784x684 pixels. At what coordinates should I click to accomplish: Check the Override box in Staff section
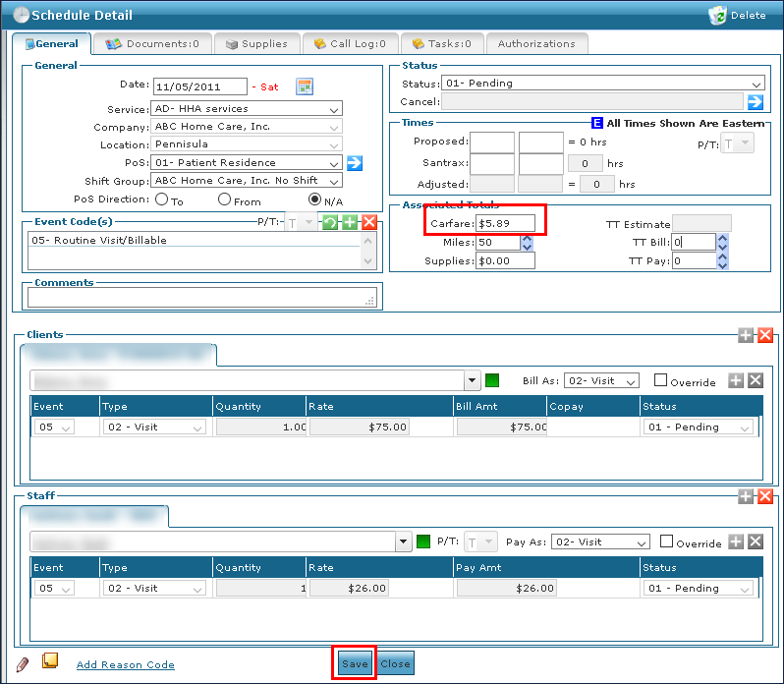tap(667, 541)
